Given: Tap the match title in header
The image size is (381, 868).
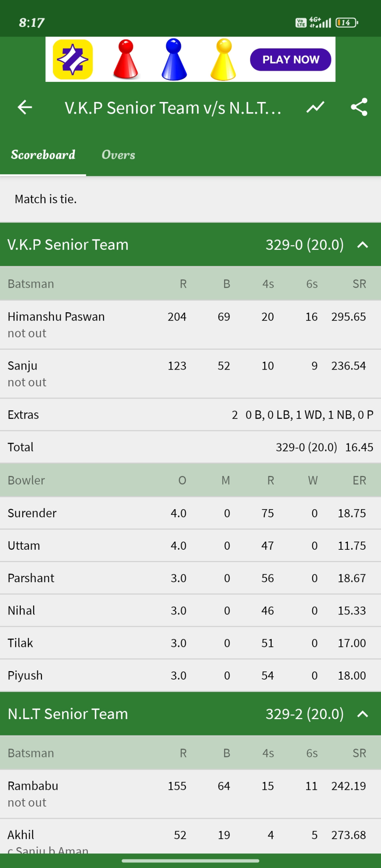Looking at the screenshot, I should (x=173, y=108).
